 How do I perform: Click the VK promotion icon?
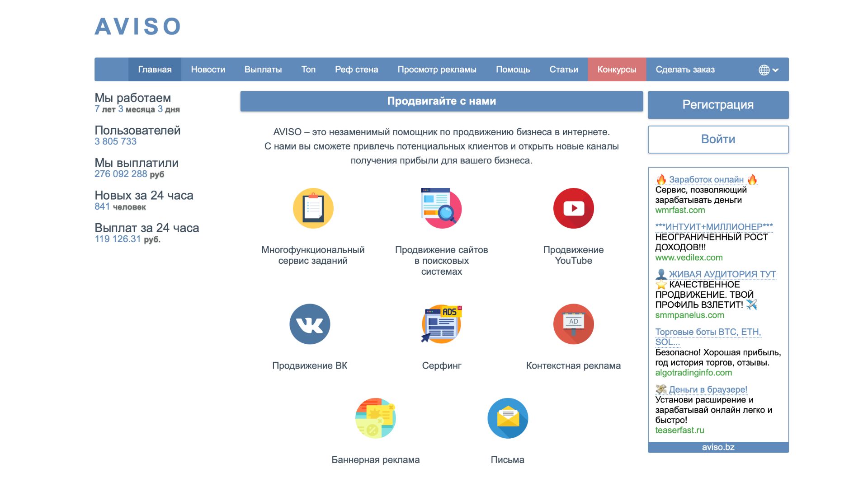coord(310,324)
